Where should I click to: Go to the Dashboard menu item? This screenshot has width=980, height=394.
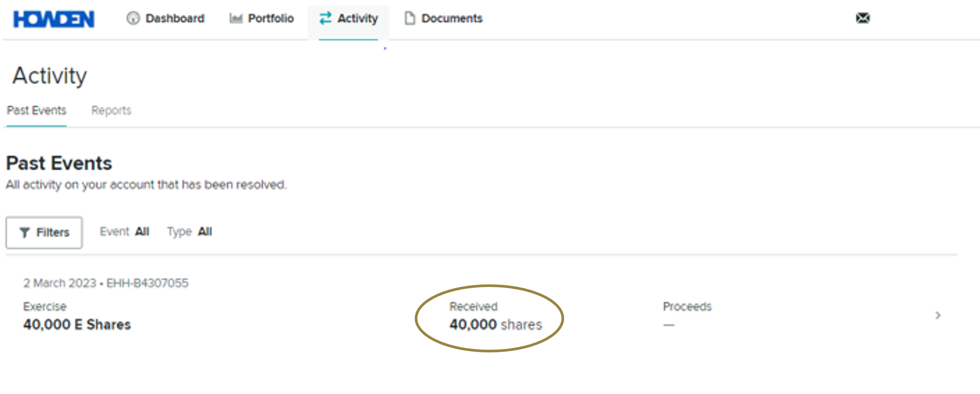click(175, 18)
